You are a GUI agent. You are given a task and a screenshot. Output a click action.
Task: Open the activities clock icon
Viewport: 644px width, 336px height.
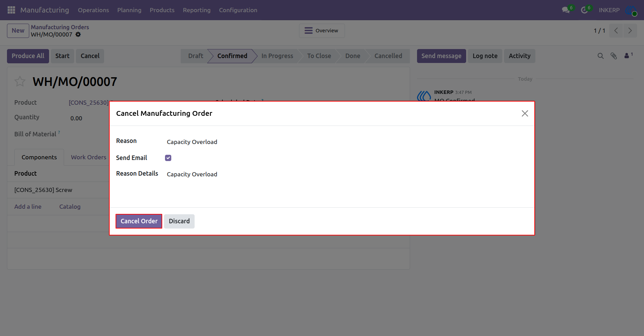click(x=584, y=10)
